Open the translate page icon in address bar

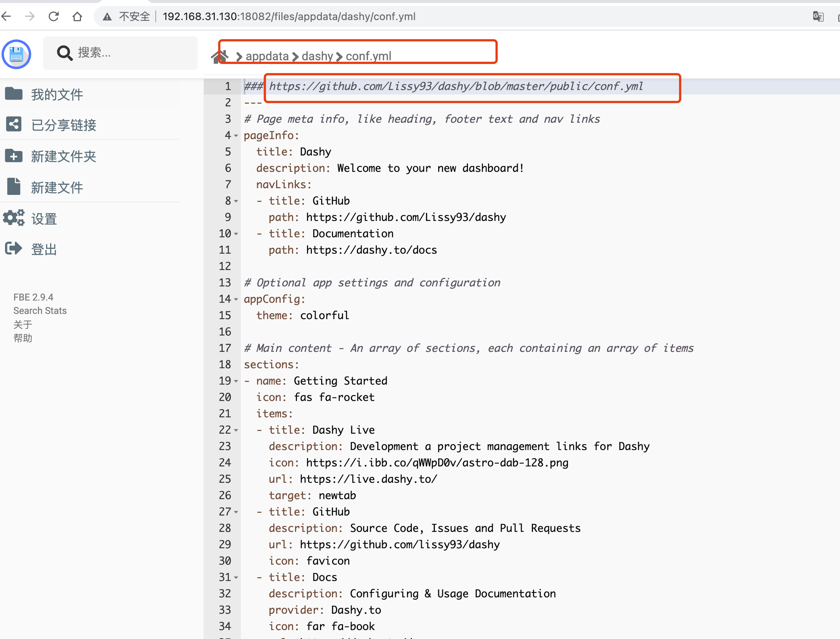pyautogui.click(x=818, y=16)
